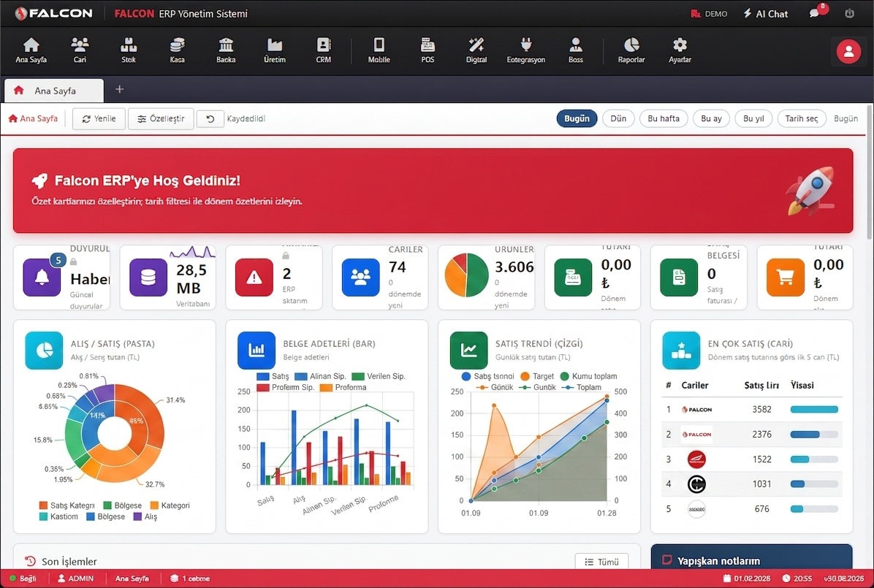
Task: Open the Boss module icon
Action: point(576,50)
